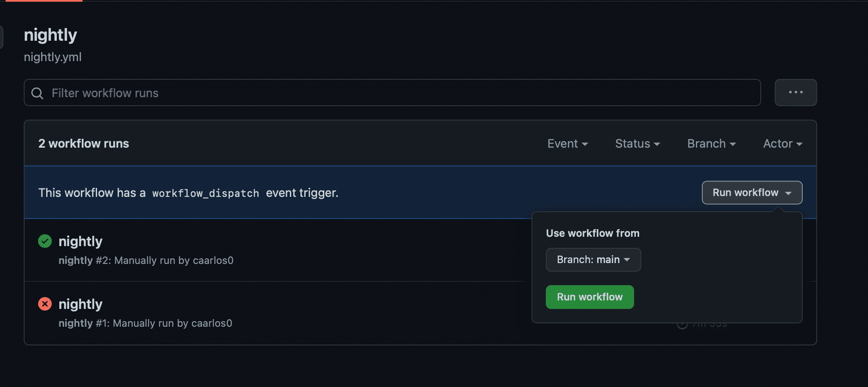Image resolution: width=868 pixels, height=387 pixels.
Task: Click the caret on the Run workflow button
Action: coord(788,193)
